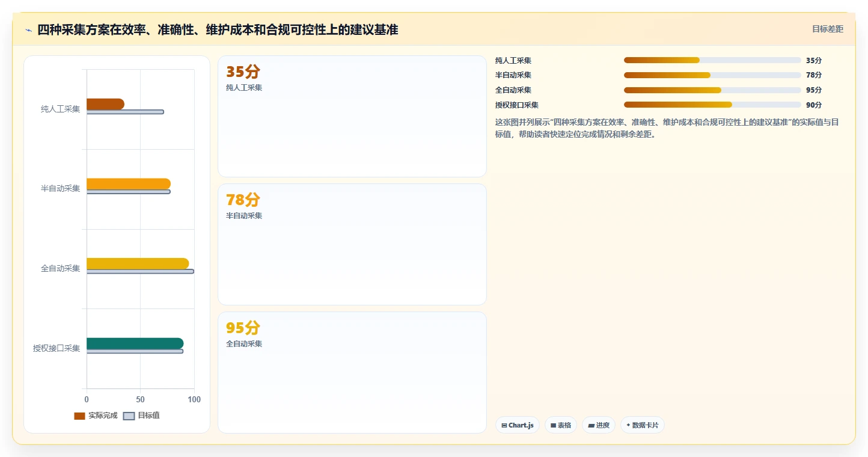Viewport: 868px width, 457px height.
Task: Open the 78分 半自动采集 data card
Action: (x=352, y=245)
